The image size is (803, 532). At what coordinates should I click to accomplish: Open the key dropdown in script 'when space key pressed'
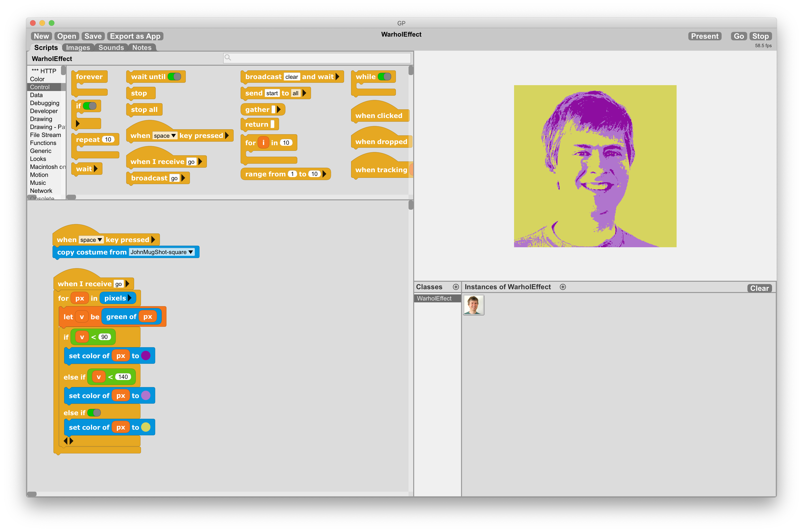91,240
